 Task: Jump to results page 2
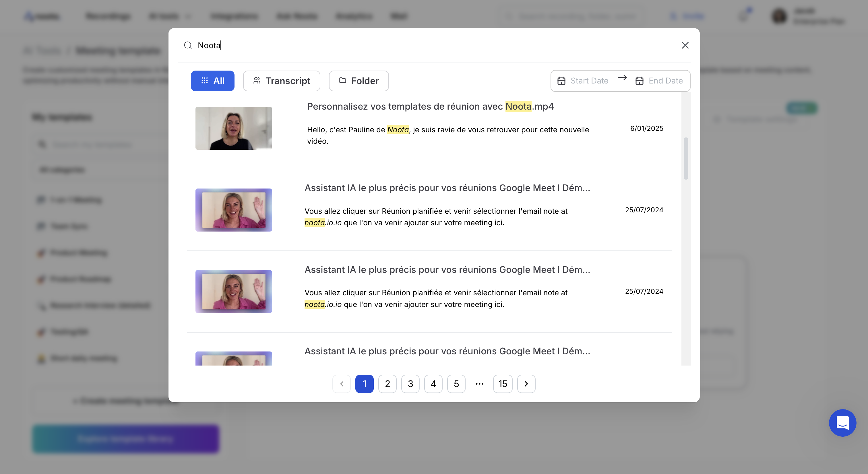tap(387, 384)
